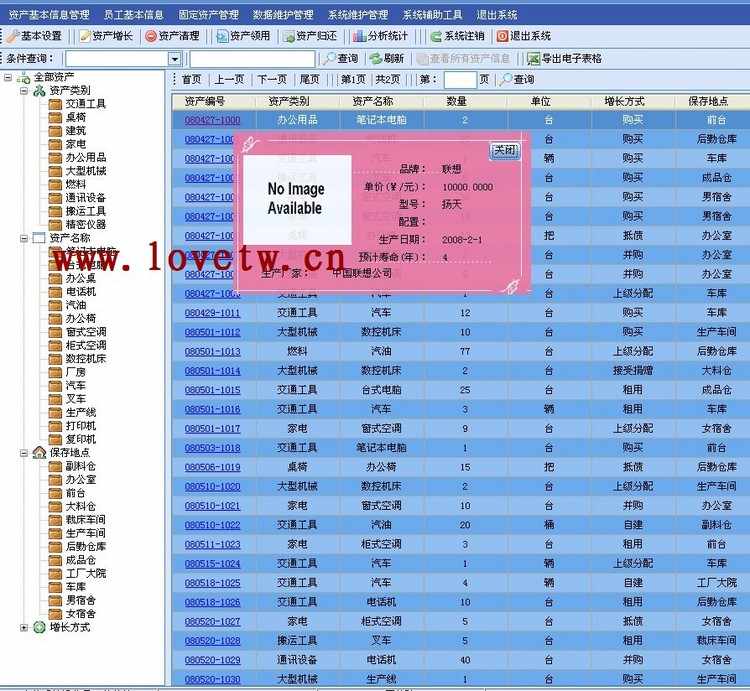The image size is (750, 691).
Task: Collapse the 全部资产 root node
Action: 8,77
